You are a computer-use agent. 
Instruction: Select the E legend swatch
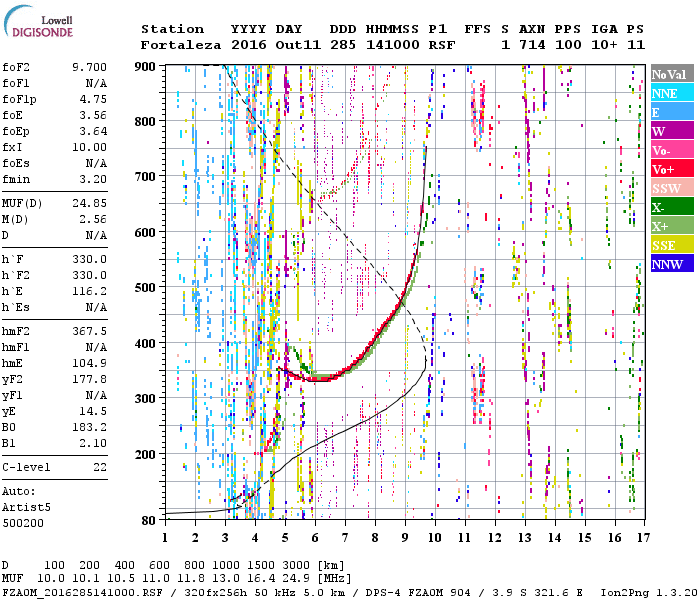(x=672, y=112)
